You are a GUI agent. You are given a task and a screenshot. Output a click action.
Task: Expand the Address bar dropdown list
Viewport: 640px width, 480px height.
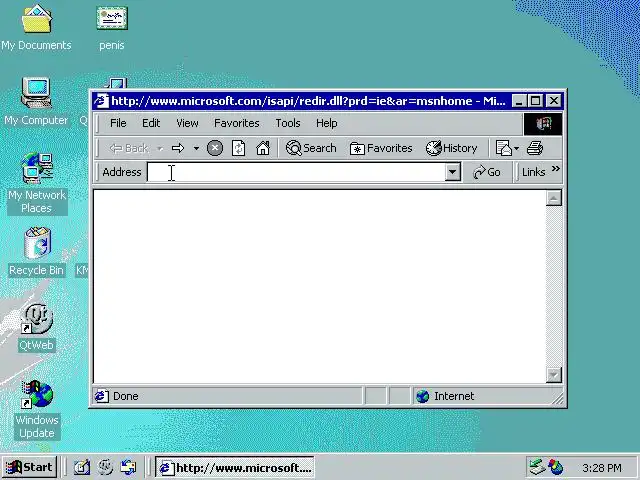(452, 172)
